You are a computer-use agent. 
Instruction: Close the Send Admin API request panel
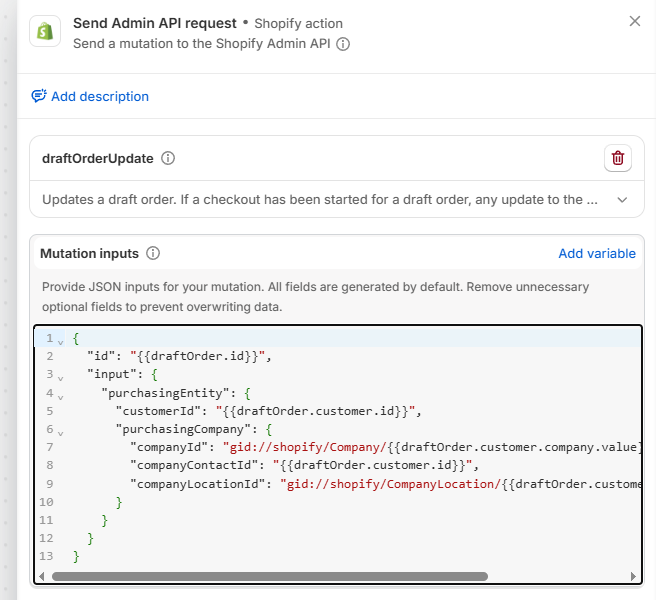click(634, 21)
